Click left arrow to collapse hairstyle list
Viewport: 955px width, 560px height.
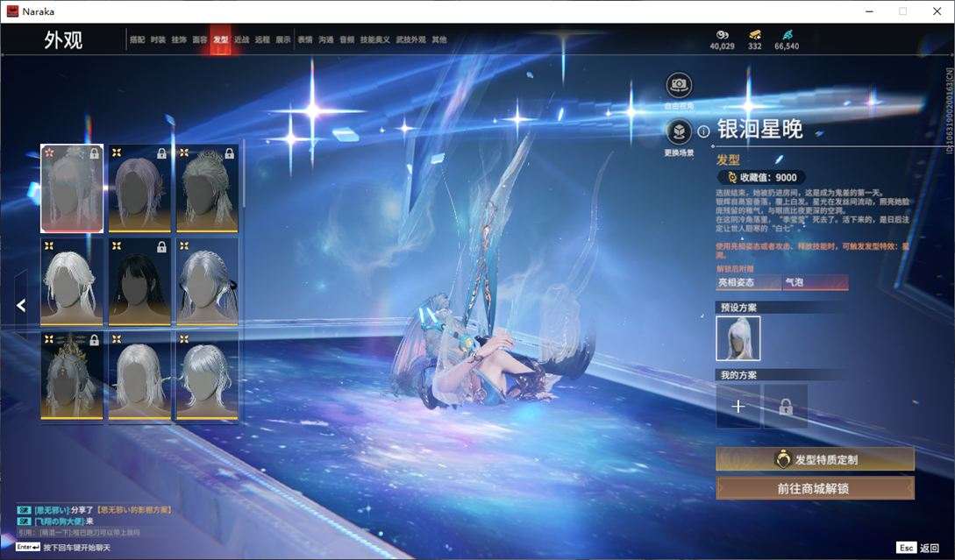click(x=21, y=305)
